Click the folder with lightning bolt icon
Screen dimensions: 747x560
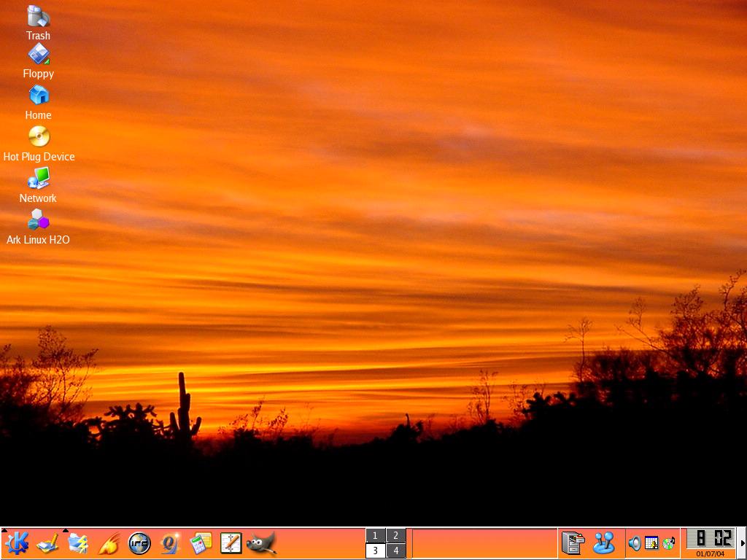[78, 543]
